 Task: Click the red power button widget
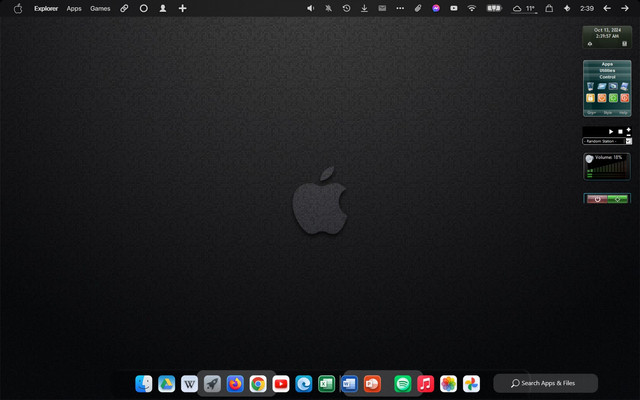(597, 199)
